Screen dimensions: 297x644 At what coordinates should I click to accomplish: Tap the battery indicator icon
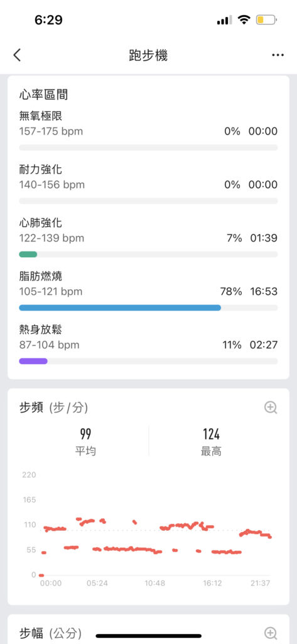click(266, 19)
